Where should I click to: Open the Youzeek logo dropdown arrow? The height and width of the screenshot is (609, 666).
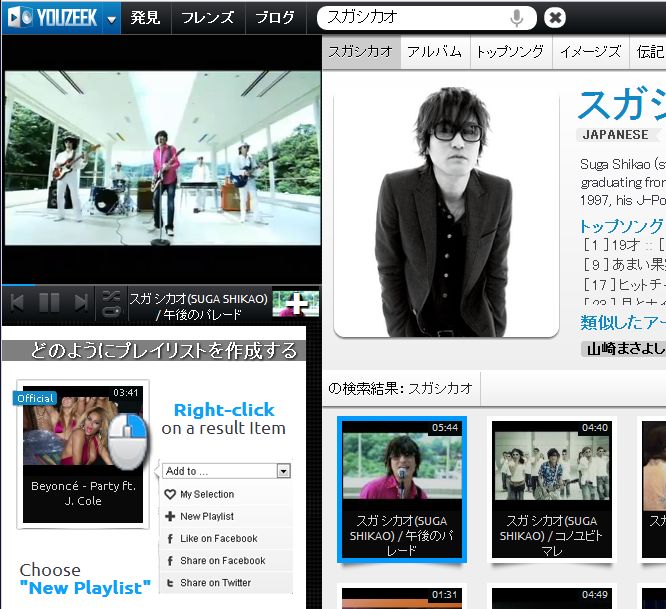[x=112, y=19]
